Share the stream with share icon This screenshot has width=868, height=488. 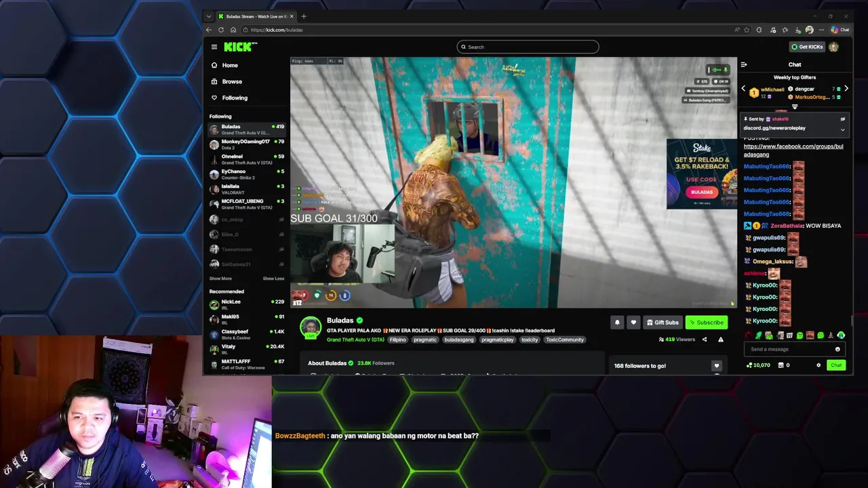704,340
